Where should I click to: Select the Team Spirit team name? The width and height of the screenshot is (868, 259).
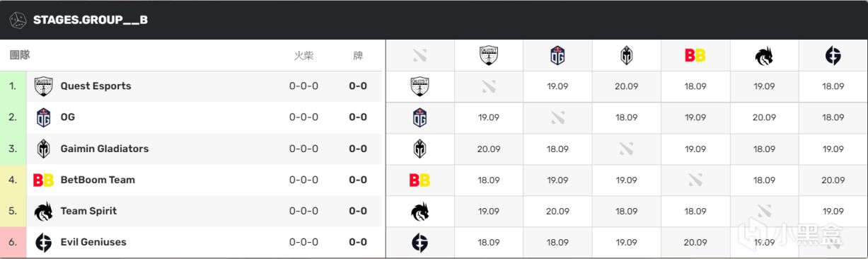pyautogui.click(x=88, y=211)
